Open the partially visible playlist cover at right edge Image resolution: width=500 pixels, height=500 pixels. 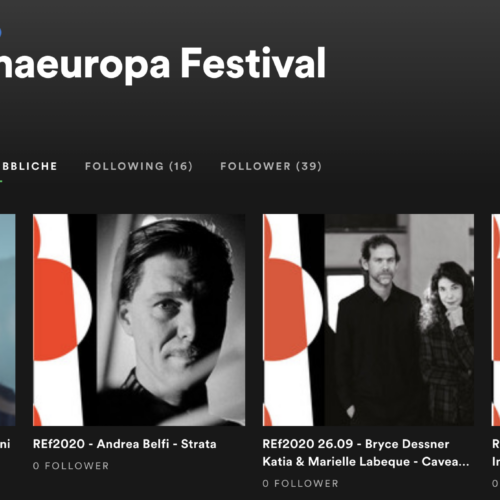tap(496, 320)
